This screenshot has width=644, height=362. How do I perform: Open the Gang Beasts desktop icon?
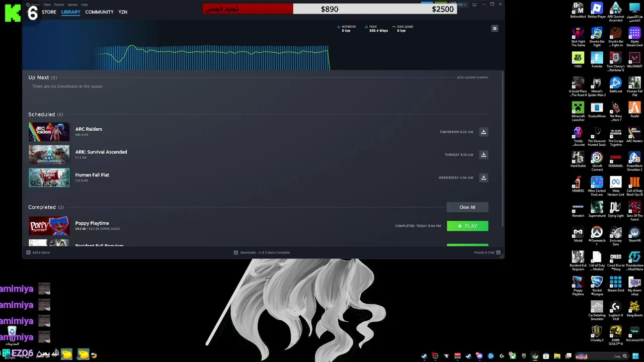634,309
